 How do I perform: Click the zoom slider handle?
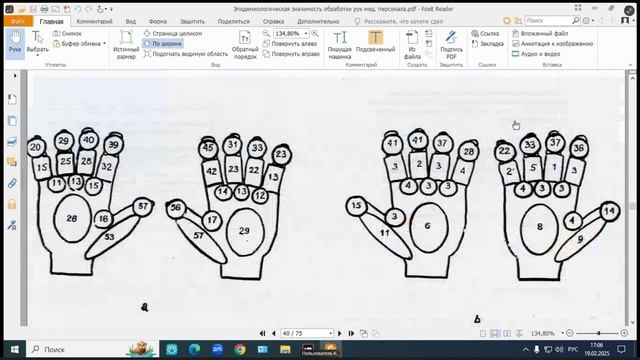coord(599,333)
